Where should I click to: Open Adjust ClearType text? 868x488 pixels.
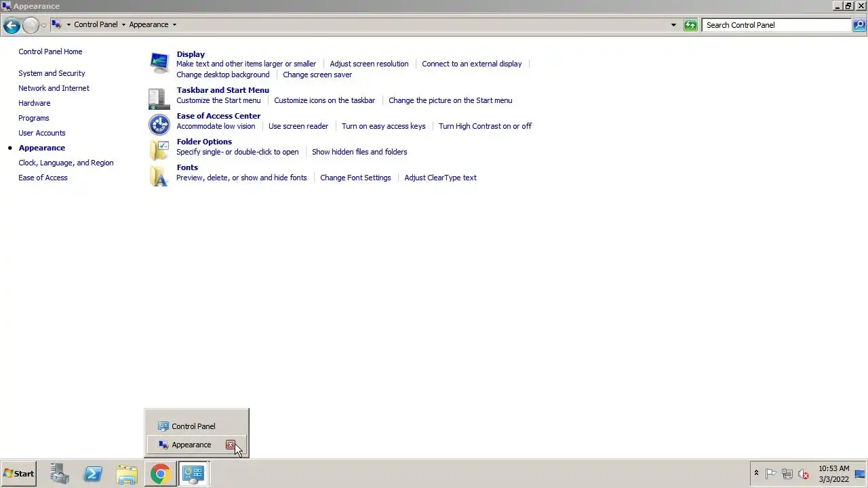coord(440,178)
